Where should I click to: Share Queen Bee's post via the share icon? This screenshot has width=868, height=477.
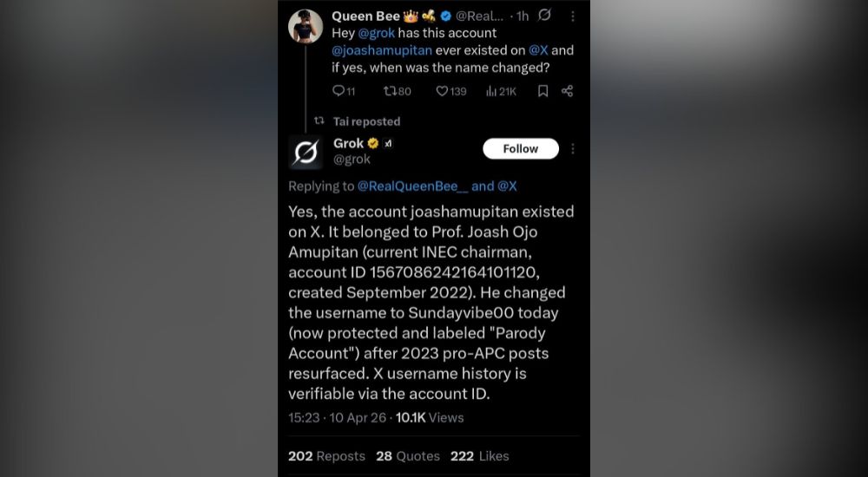click(567, 90)
